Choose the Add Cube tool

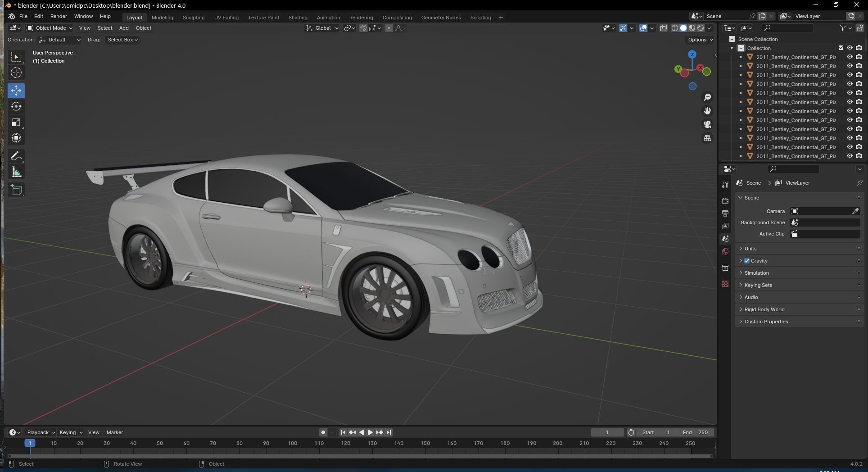click(x=16, y=190)
